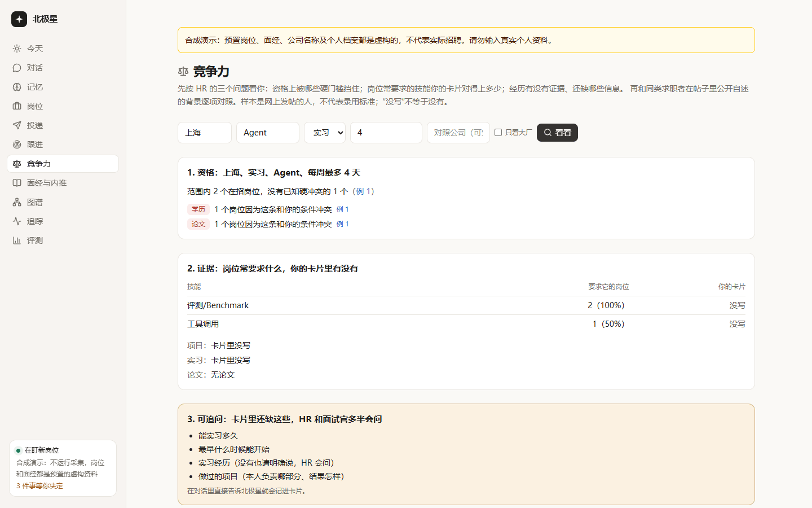Go to 对话 menu item
The height and width of the screenshot is (508, 812).
[63, 68]
